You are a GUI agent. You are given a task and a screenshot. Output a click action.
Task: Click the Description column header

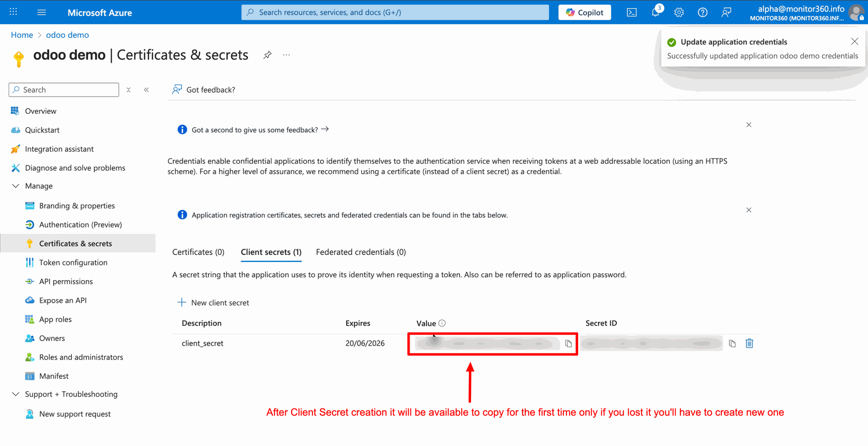coord(202,323)
